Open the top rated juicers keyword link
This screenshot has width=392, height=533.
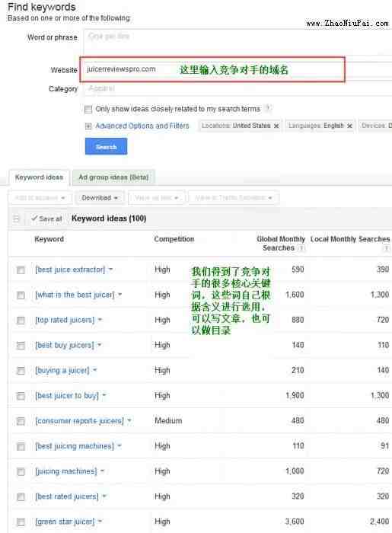pyautogui.click(x=65, y=320)
